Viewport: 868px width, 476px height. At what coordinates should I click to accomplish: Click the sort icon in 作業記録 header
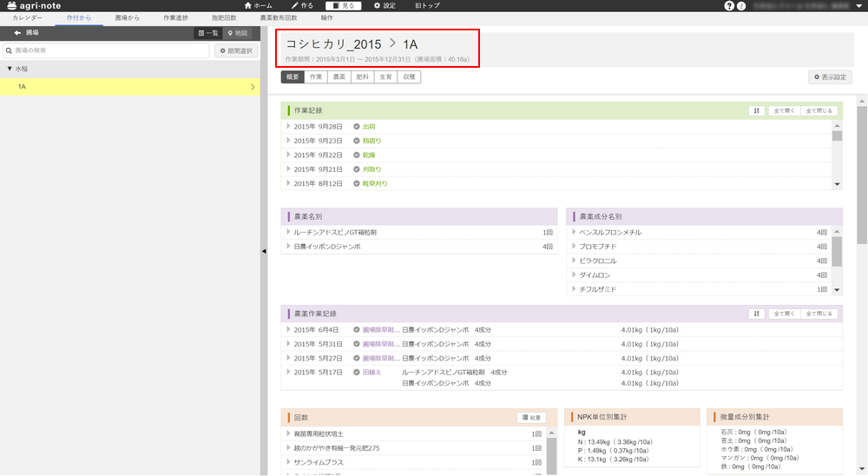[757, 111]
